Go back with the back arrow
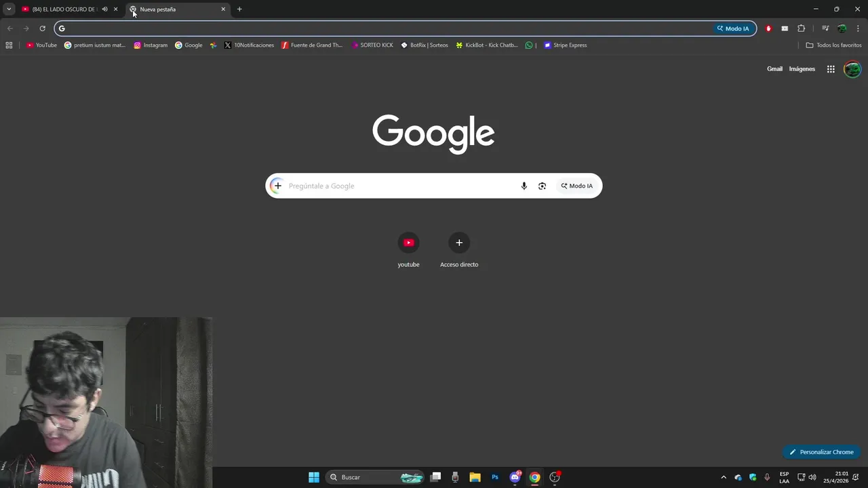Viewport: 868px width, 488px height. point(9,28)
